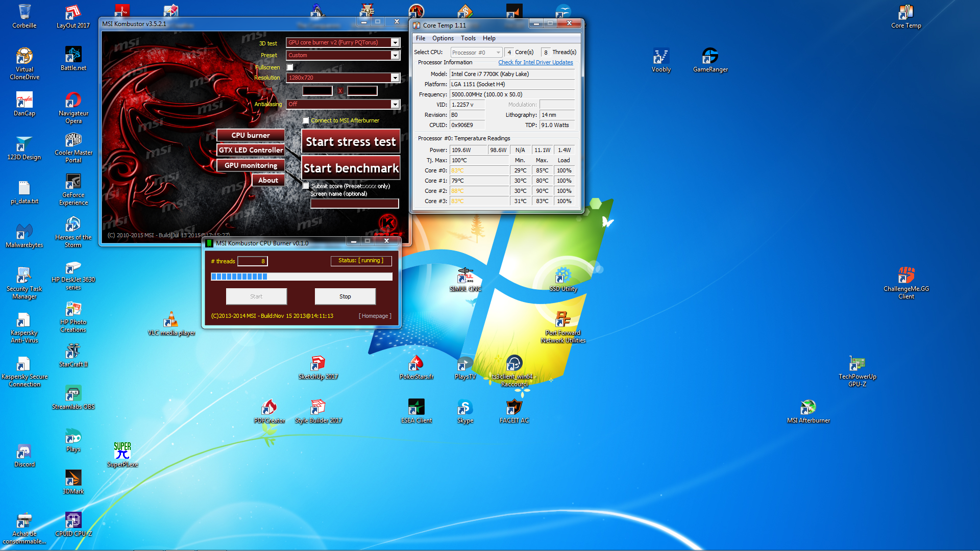Toggle the Submit score checkbox
Viewport: 980px width, 551px height.
pos(306,186)
